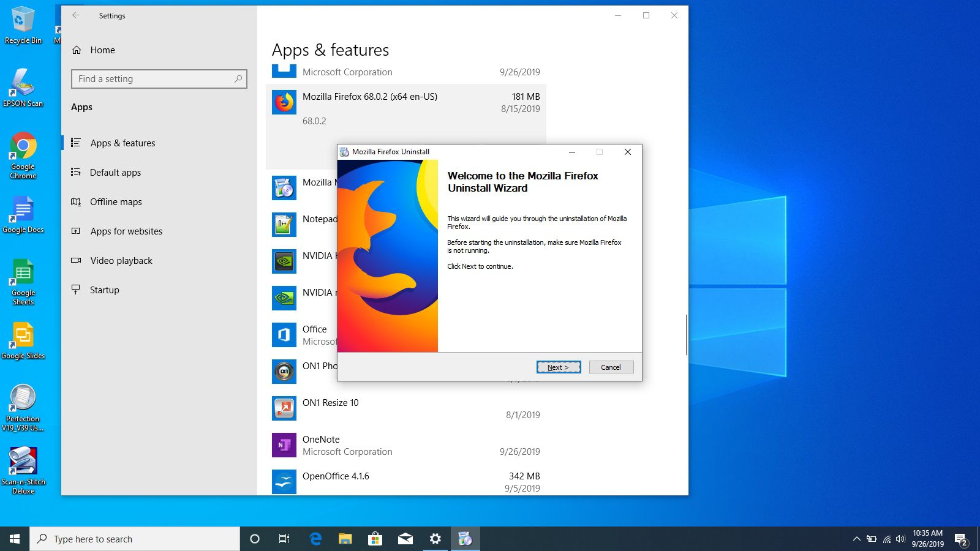The image size is (980, 551).
Task: Select the OpenOffice 4.1.6 entry
Action: (406, 482)
